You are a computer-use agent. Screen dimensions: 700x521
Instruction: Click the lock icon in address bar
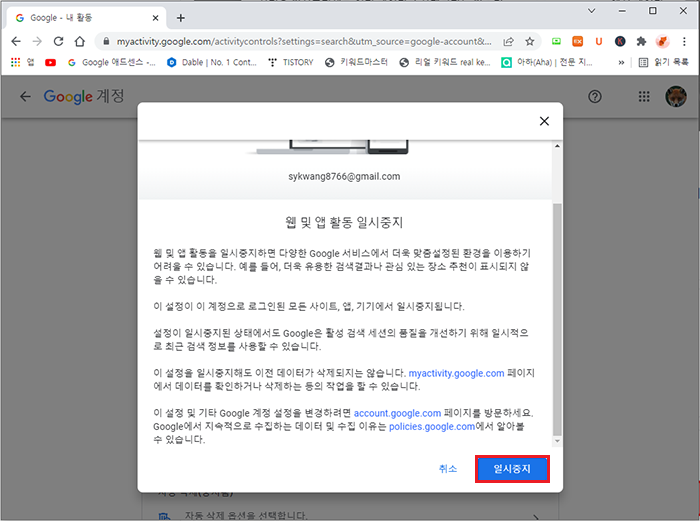(x=106, y=42)
